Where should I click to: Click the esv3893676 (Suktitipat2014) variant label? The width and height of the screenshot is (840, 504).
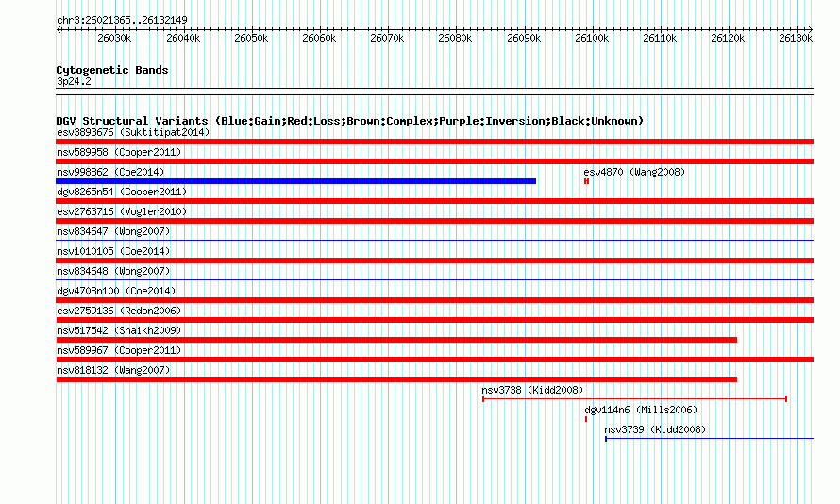tap(133, 132)
